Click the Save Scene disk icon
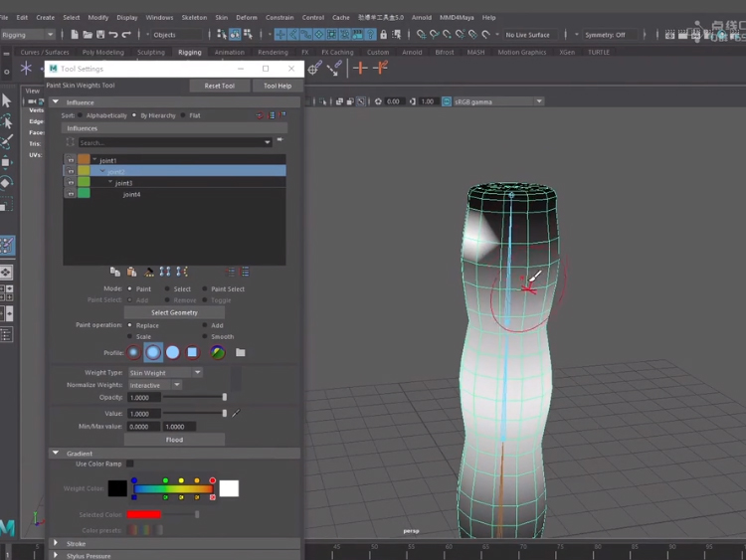Image resolution: width=746 pixels, height=560 pixels. tap(100, 34)
